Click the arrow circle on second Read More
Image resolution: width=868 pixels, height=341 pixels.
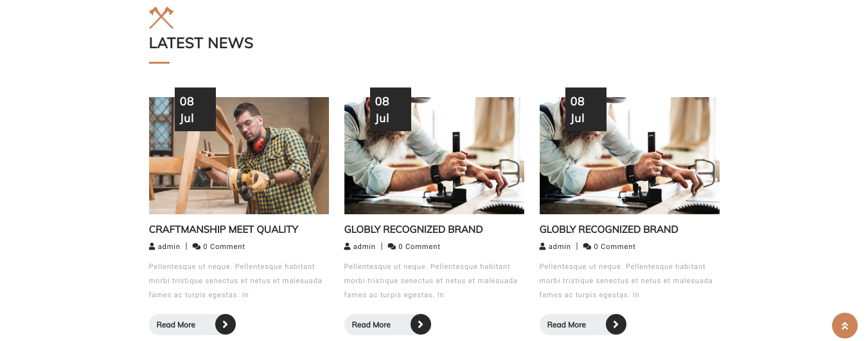[421, 324]
